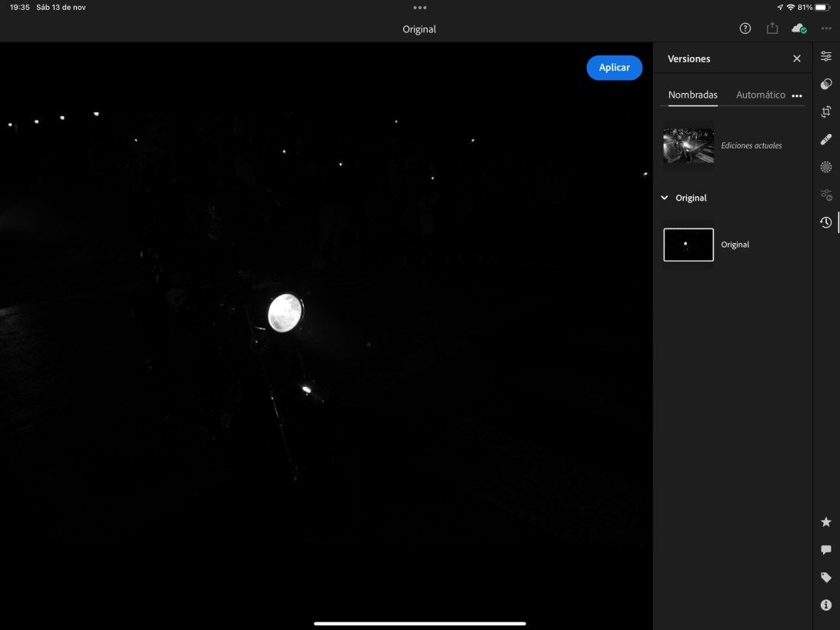Open the Masking tool
840x630 pixels.
coord(825,167)
